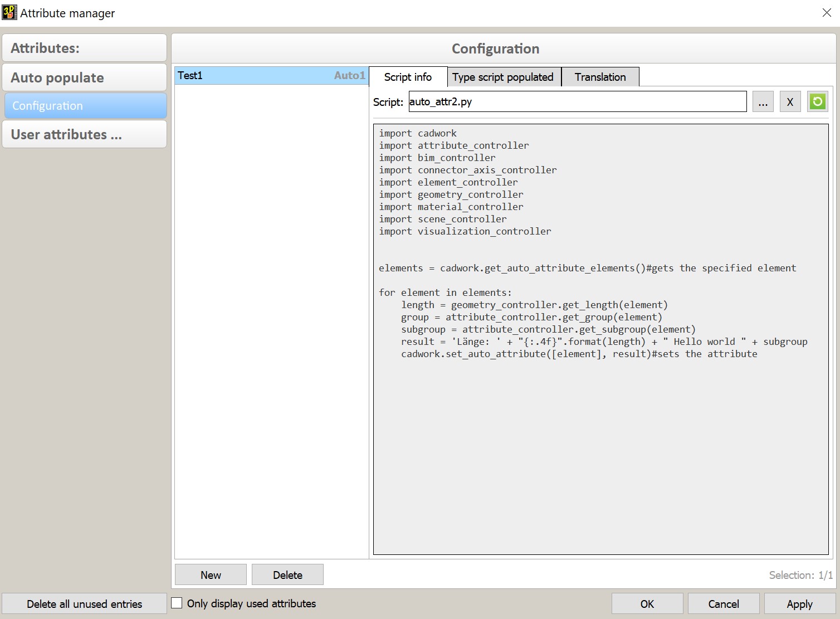The height and width of the screenshot is (619, 840).
Task: Click Delete all unused entries
Action: tap(85, 603)
